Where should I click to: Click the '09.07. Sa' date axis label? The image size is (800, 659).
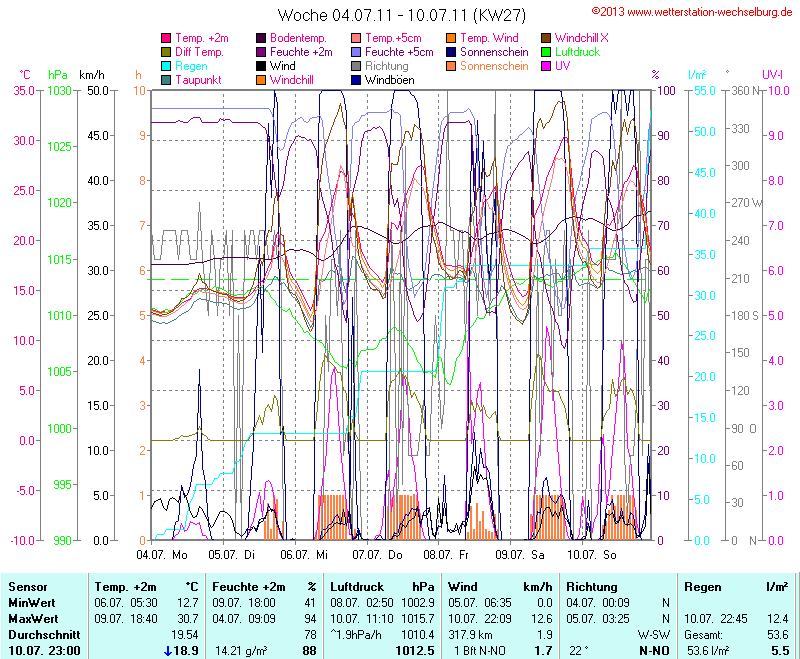[x=520, y=555]
